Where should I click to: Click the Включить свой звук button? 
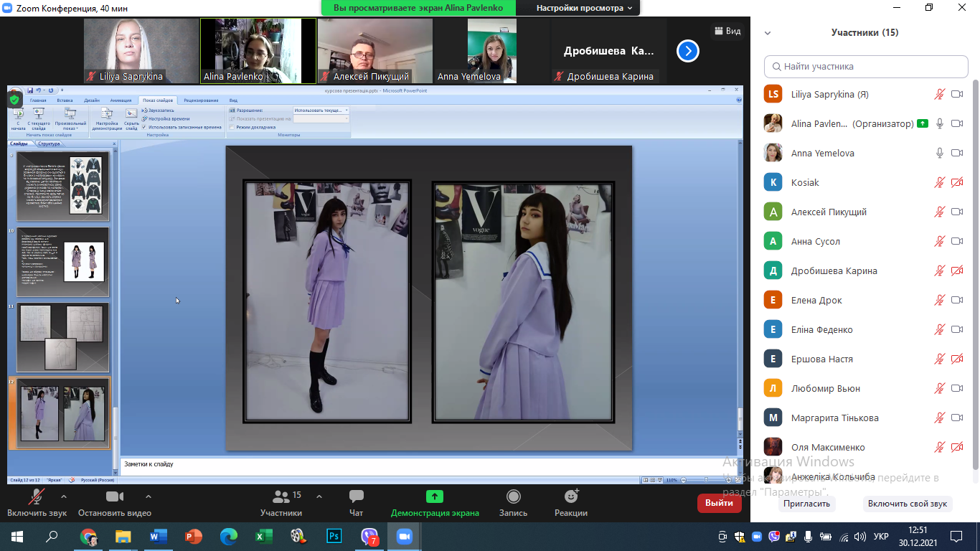[908, 504]
